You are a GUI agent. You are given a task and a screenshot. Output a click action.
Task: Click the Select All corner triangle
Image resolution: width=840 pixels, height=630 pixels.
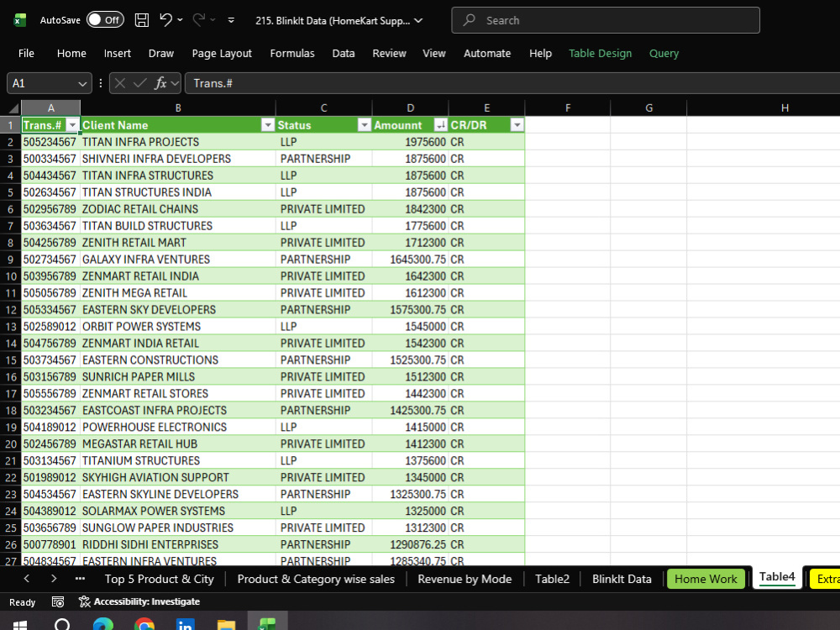(14, 108)
